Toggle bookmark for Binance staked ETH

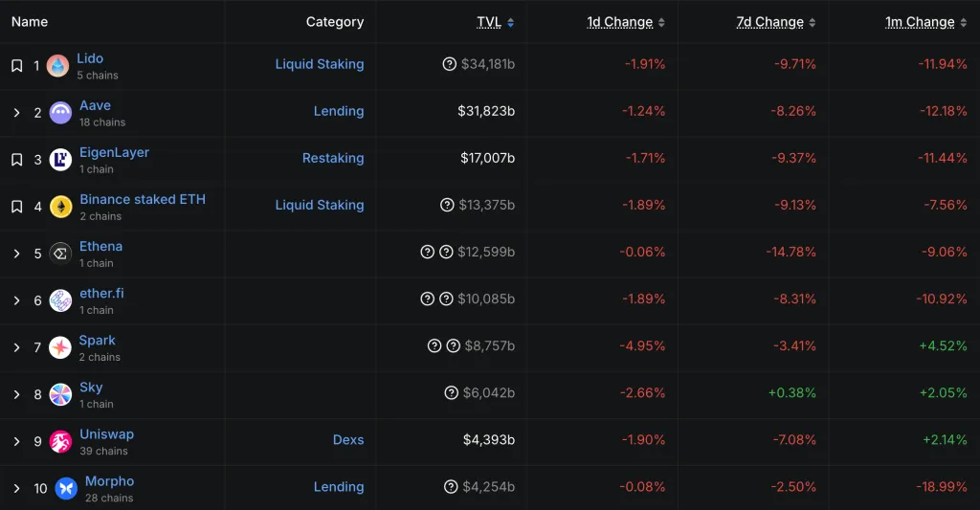(x=16, y=207)
